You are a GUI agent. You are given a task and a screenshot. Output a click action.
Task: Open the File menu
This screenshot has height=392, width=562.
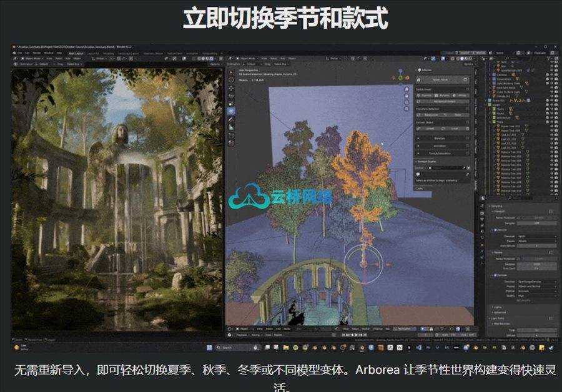20,53
